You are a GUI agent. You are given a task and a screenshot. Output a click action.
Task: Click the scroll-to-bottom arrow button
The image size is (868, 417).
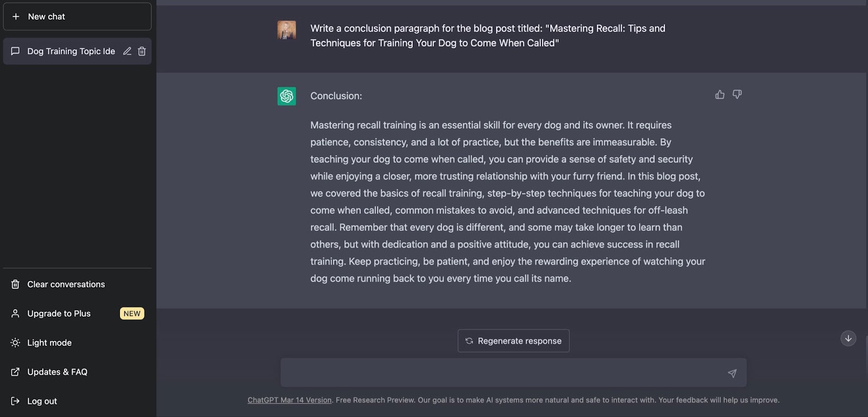[848, 338]
